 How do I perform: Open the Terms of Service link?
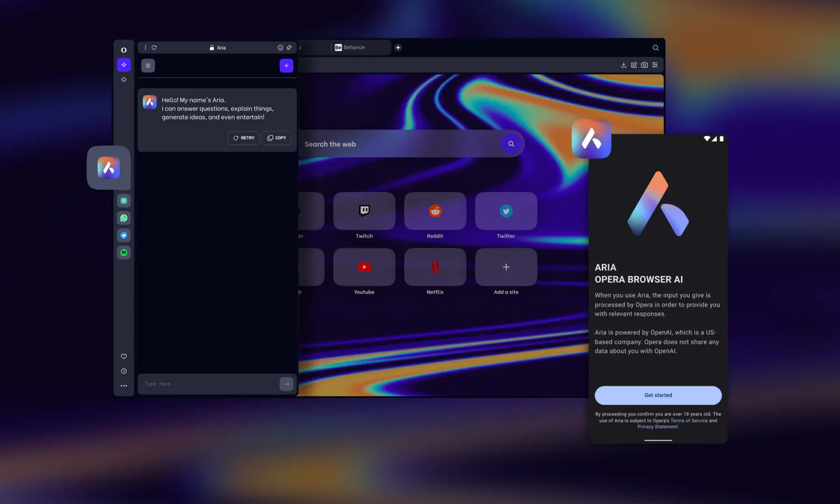click(689, 421)
